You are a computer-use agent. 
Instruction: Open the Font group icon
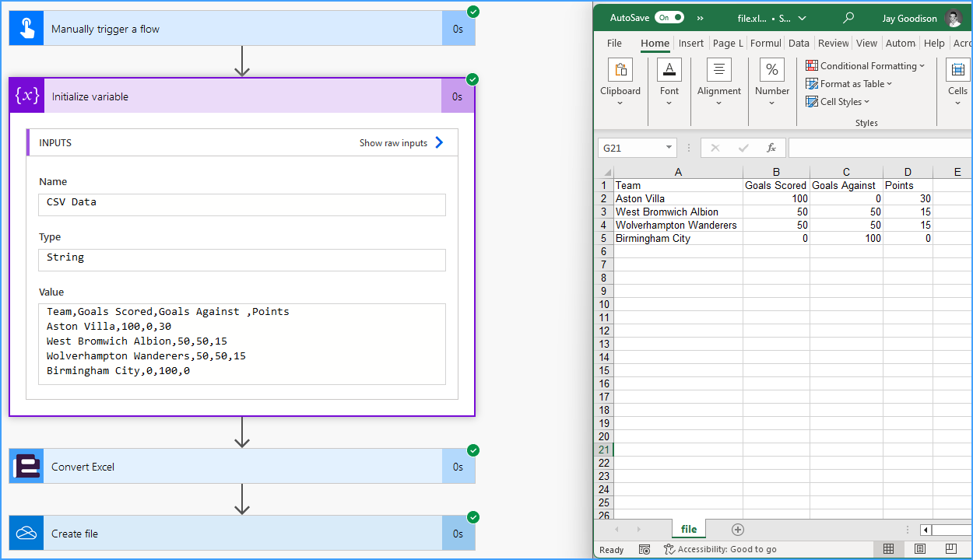pos(669,70)
